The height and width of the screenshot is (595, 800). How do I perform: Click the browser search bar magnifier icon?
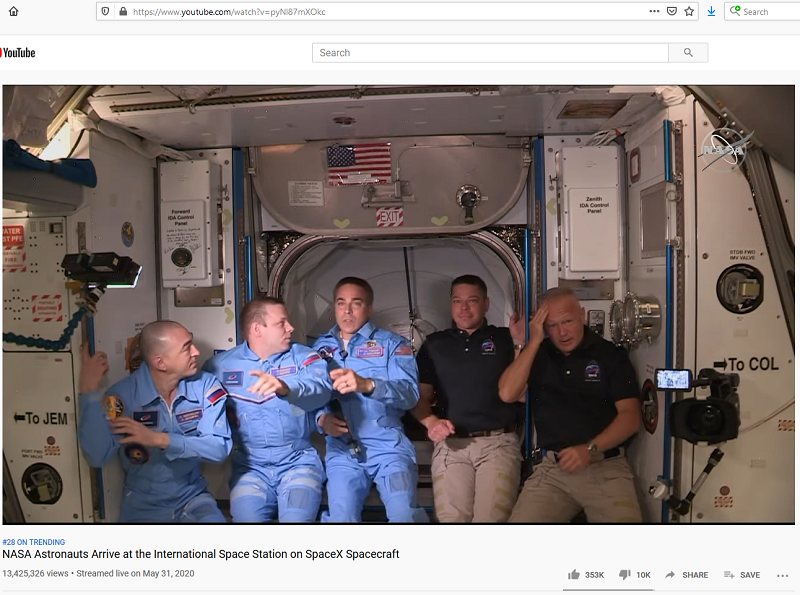click(735, 11)
